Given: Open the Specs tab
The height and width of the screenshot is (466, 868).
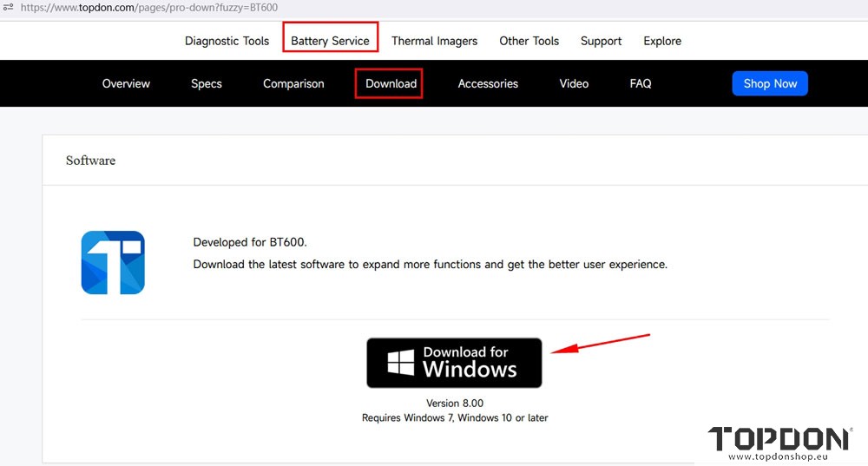Looking at the screenshot, I should click(x=207, y=83).
